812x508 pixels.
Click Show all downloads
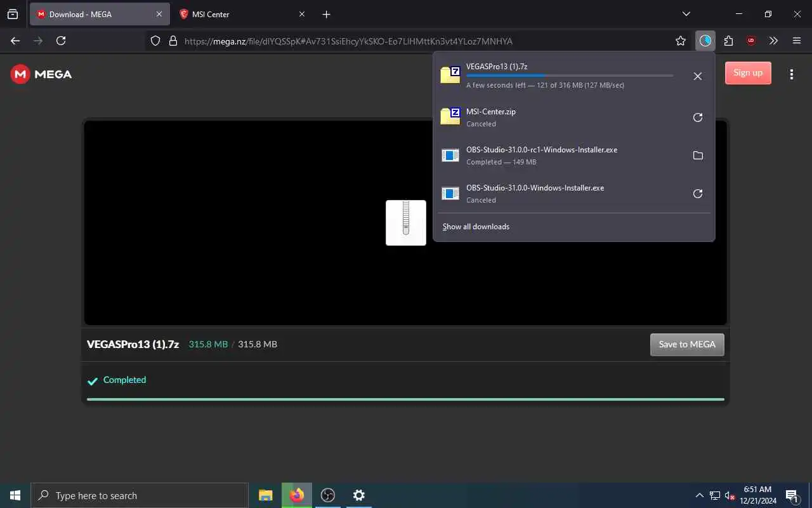click(x=476, y=227)
